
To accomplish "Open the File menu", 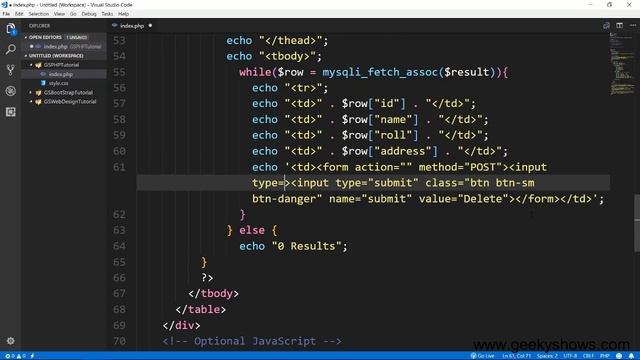I will 6,14.
